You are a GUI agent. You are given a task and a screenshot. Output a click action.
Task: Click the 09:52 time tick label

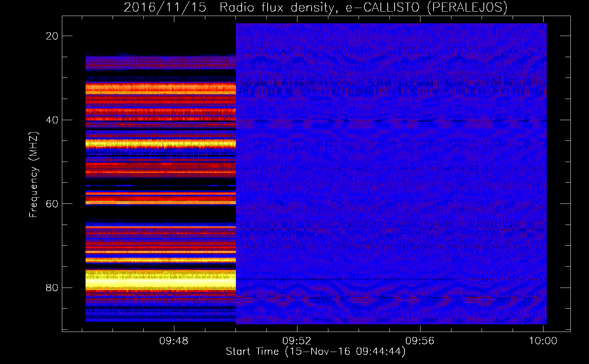tap(297, 341)
